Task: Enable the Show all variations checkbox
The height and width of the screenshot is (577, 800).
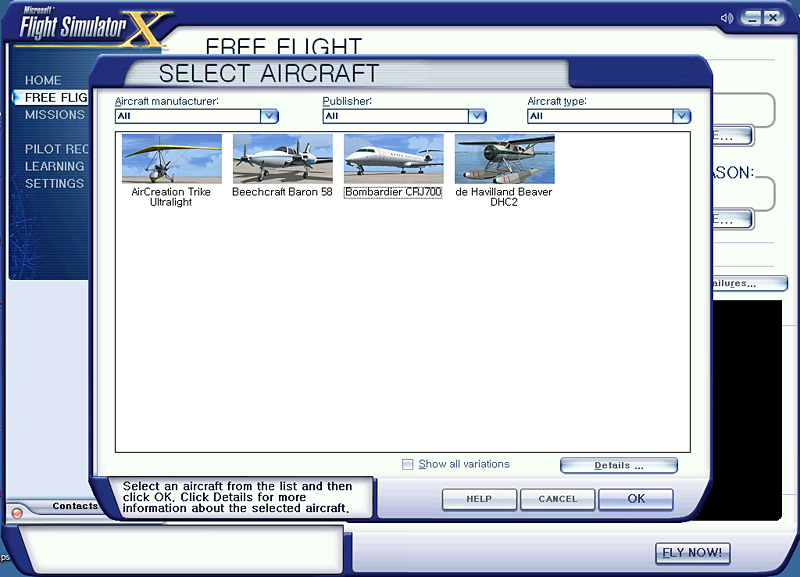Action: pos(407,464)
